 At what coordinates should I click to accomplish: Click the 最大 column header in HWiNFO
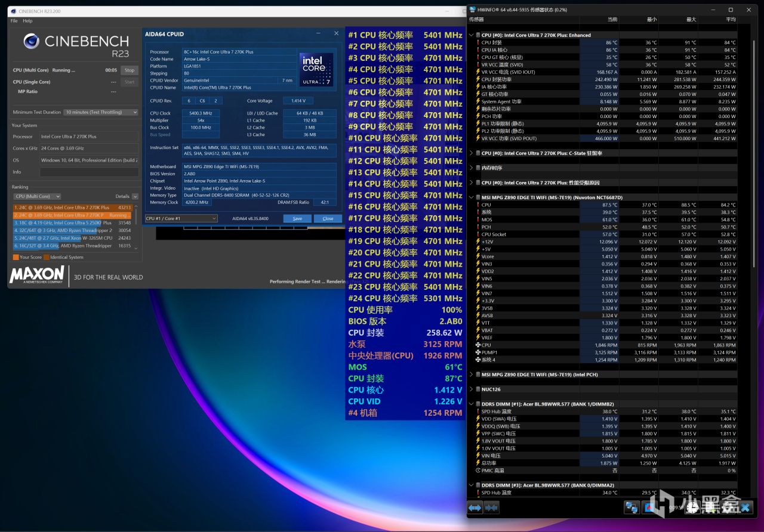(x=691, y=20)
